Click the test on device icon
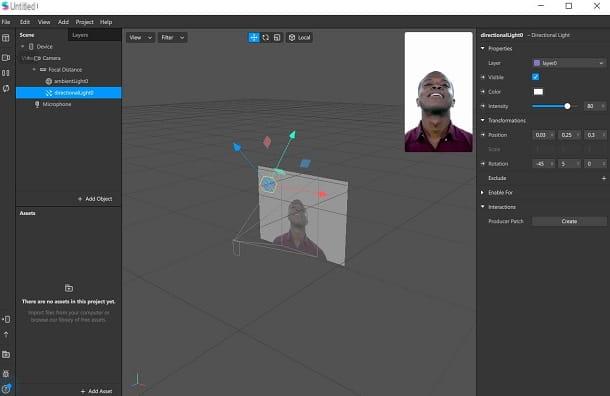Image resolution: width=610 pixels, height=396 pixels. point(6,319)
